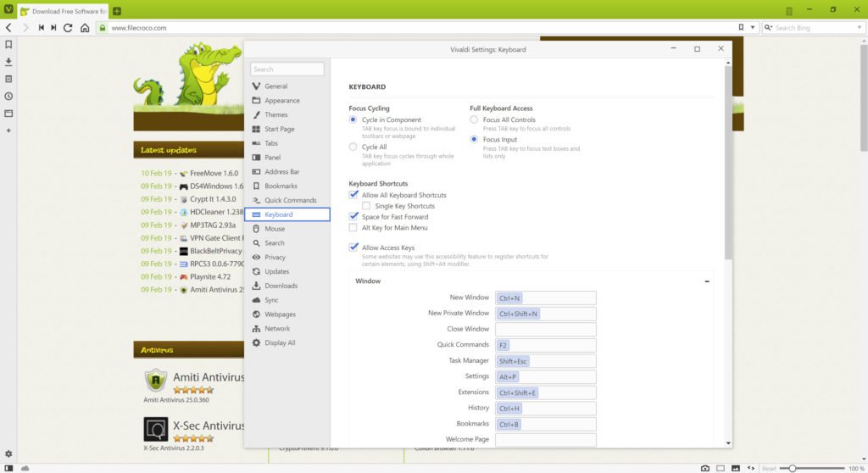The image size is (868, 473).
Task: Select Cycle All focus option
Action: coord(353,147)
